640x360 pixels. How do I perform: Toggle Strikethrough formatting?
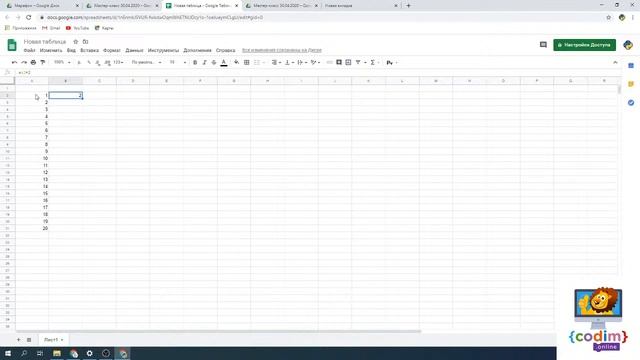coord(214,62)
